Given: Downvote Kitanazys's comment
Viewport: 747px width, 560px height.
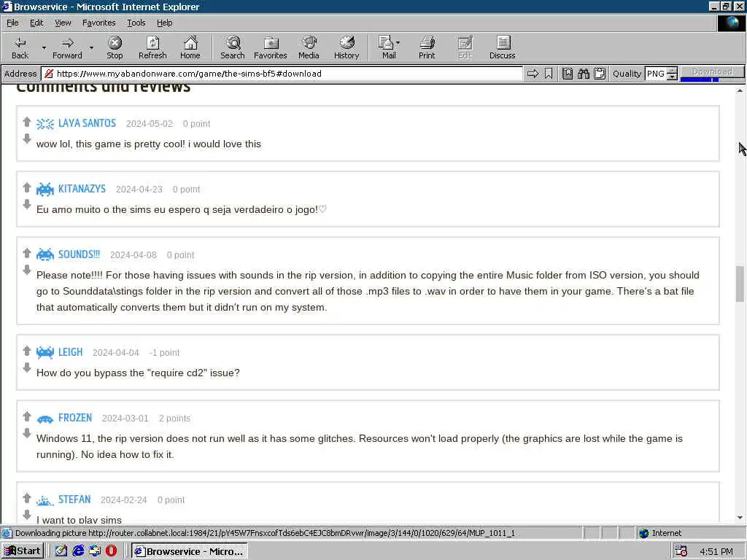Looking at the screenshot, I should point(27,204).
